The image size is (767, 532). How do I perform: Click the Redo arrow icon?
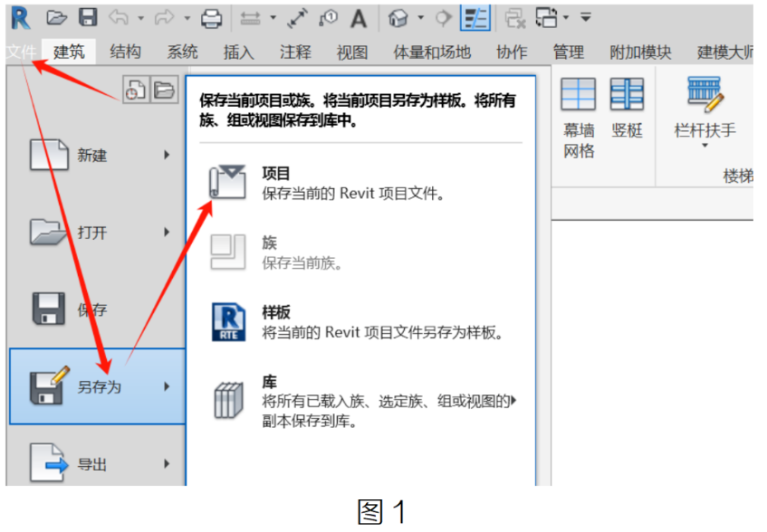coord(165,18)
